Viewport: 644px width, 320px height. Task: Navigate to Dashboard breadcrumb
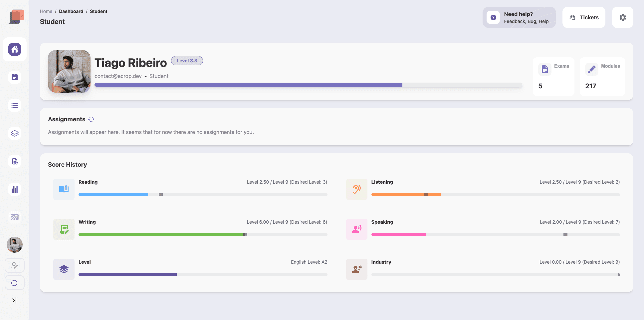point(71,11)
